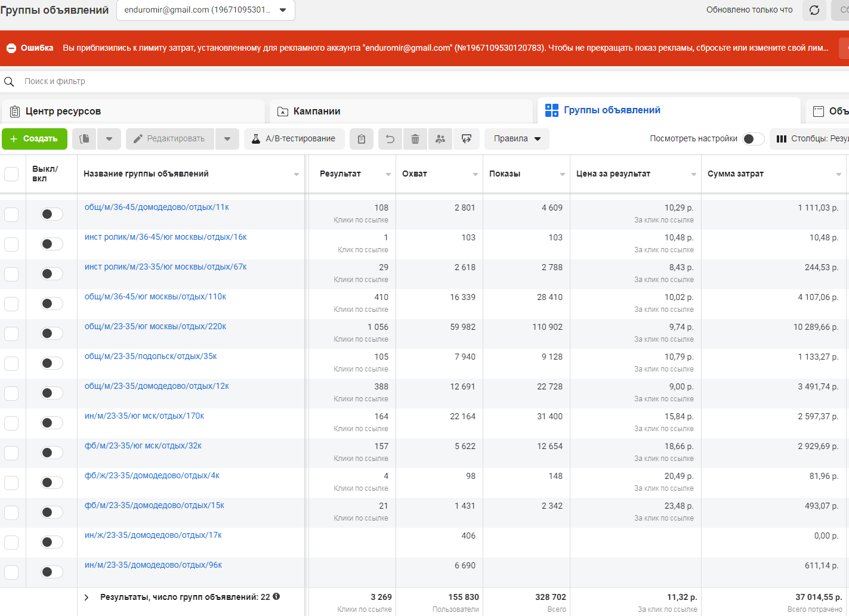Screen dimensions: 849x616
Task: Open the 'Центр ресурсов' tab
Action: coord(63,112)
